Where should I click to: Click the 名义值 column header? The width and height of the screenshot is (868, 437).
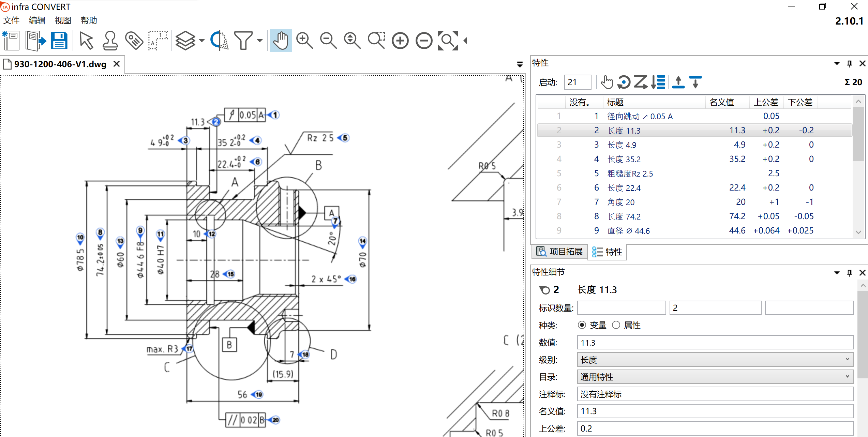[x=721, y=102]
